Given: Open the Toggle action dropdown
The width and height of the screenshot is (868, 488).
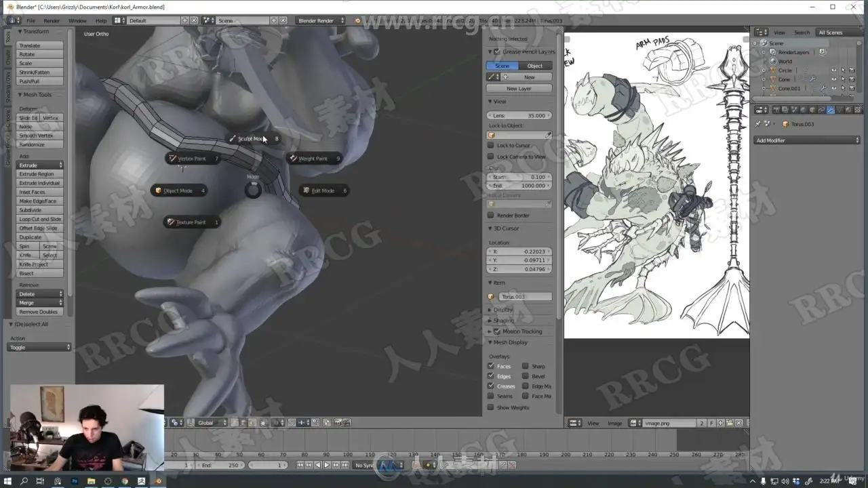Looking at the screenshot, I should [40, 348].
